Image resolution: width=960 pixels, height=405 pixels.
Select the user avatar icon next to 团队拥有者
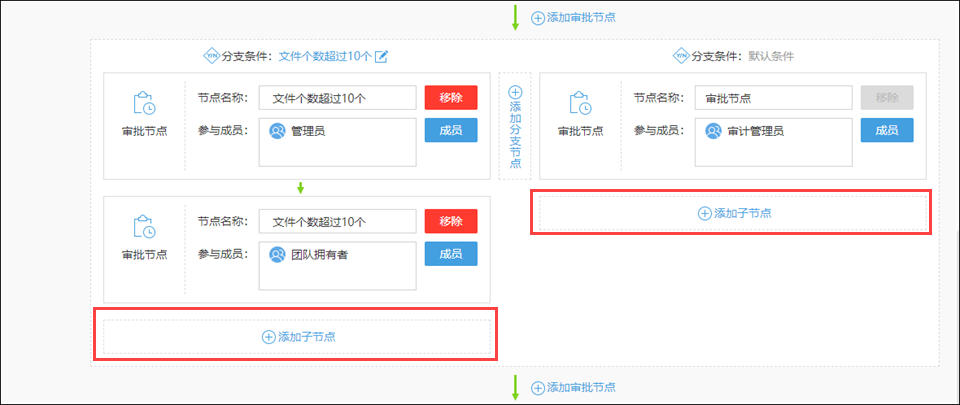277,254
